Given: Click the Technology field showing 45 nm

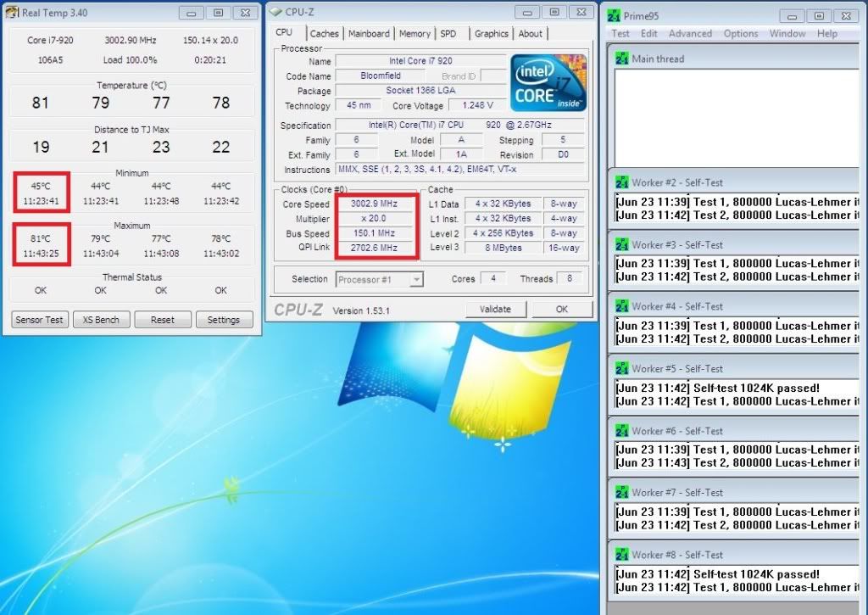Looking at the screenshot, I should click(x=359, y=105).
